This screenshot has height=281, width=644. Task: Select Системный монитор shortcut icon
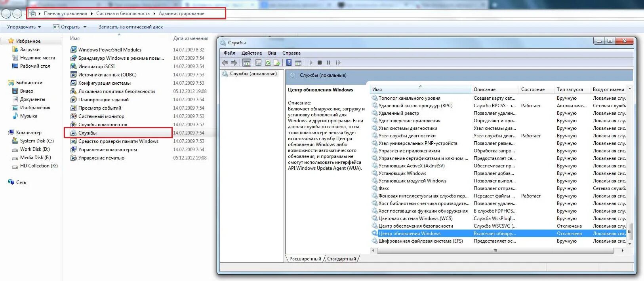73,116
